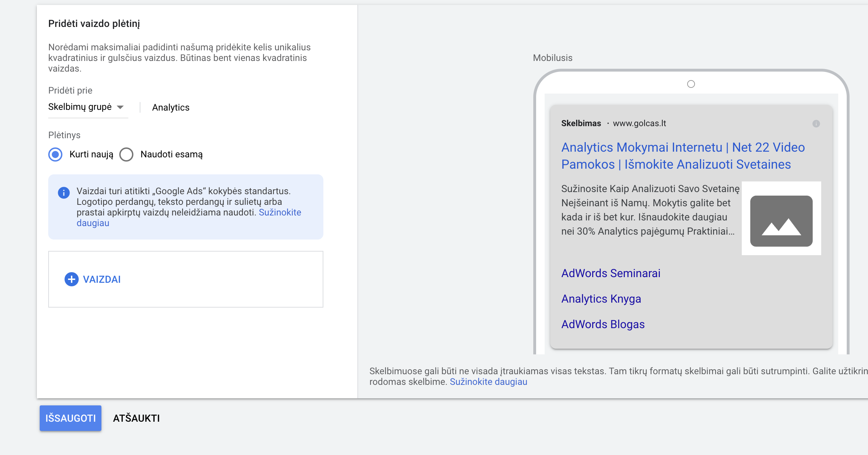
Task: Click the ad description text 'Sužinosite Kaip Analizuoti'
Action: click(650, 210)
